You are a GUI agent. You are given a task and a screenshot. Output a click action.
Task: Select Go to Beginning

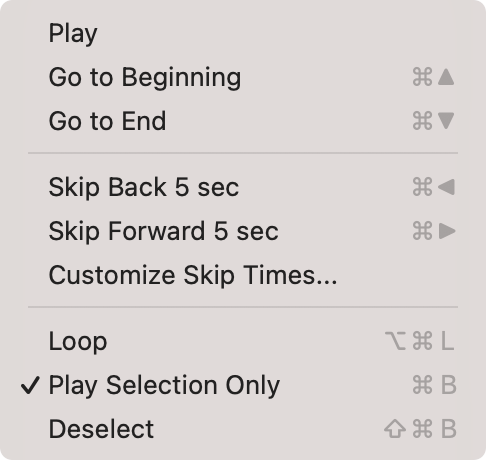(x=243, y=77)
